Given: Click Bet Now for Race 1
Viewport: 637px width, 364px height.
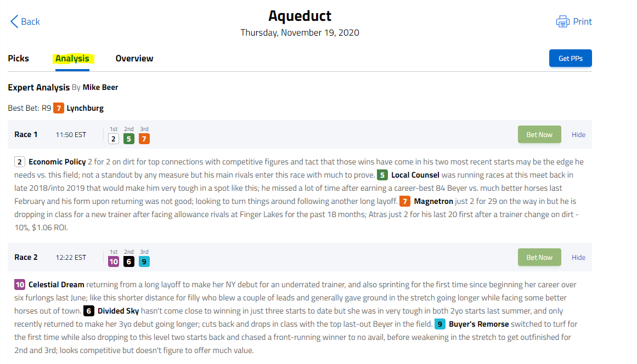Looking at the screenshot, I should coord(539,135).
